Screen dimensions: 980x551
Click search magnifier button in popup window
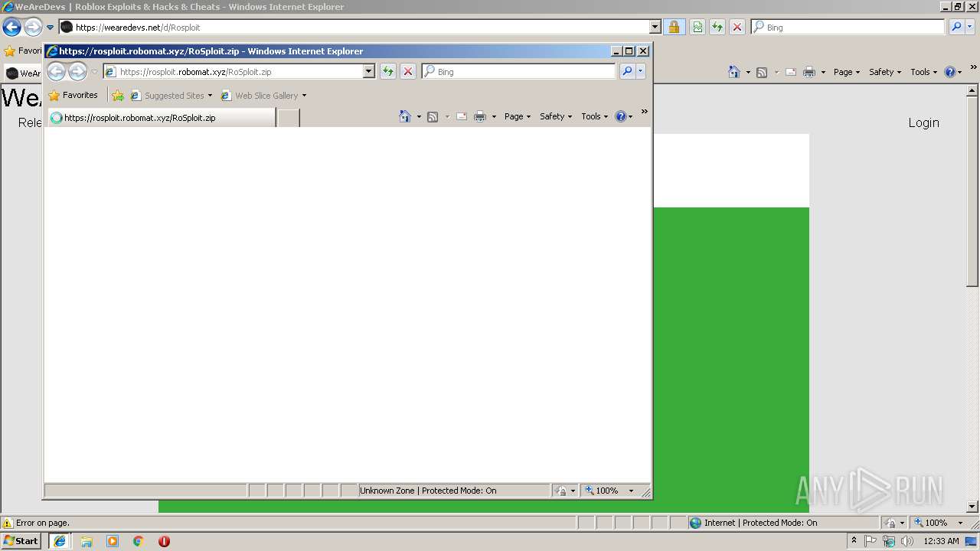click(627, 71)
